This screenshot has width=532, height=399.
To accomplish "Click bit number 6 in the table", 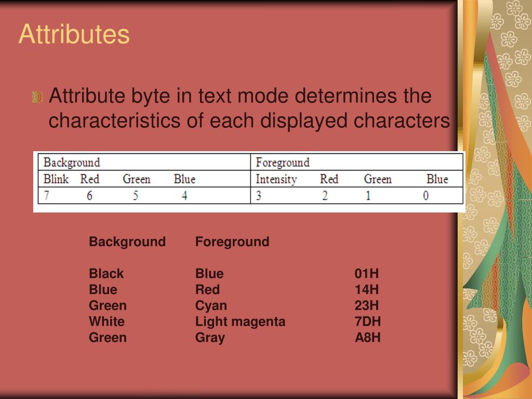I will pos(89,195).
